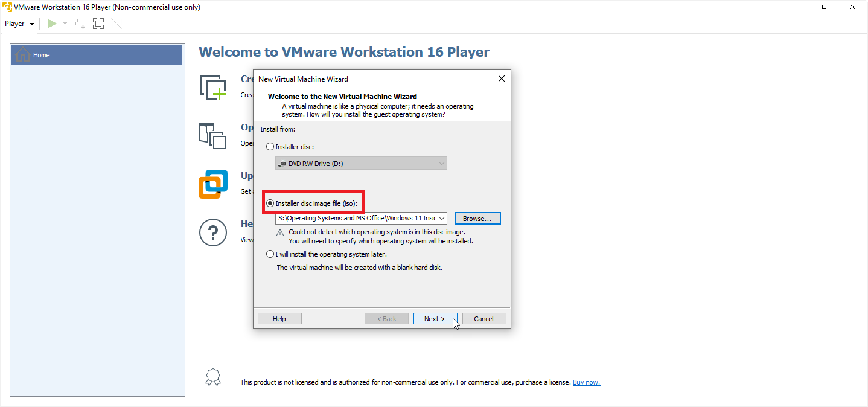Click the license ribbon badge icon
The width and height of the screenshot is (868, 407).
pyautogui.click(x=213, y=378)
